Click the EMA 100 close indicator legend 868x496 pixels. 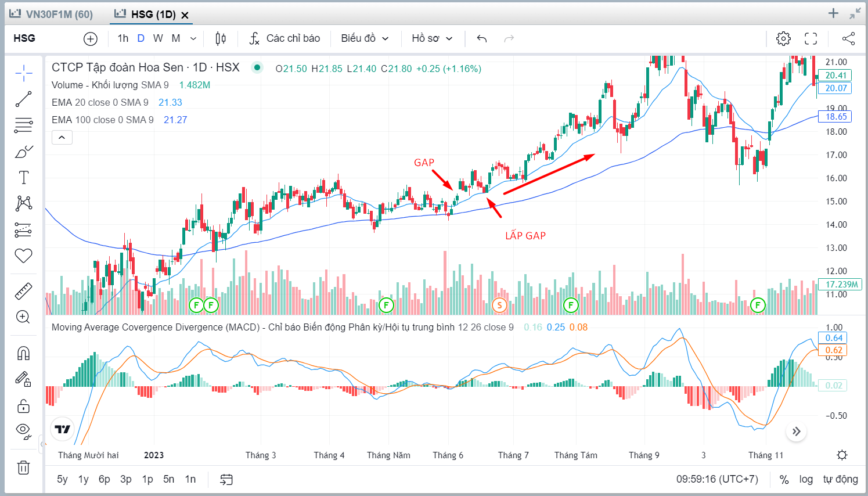click(x=103, y=120)
